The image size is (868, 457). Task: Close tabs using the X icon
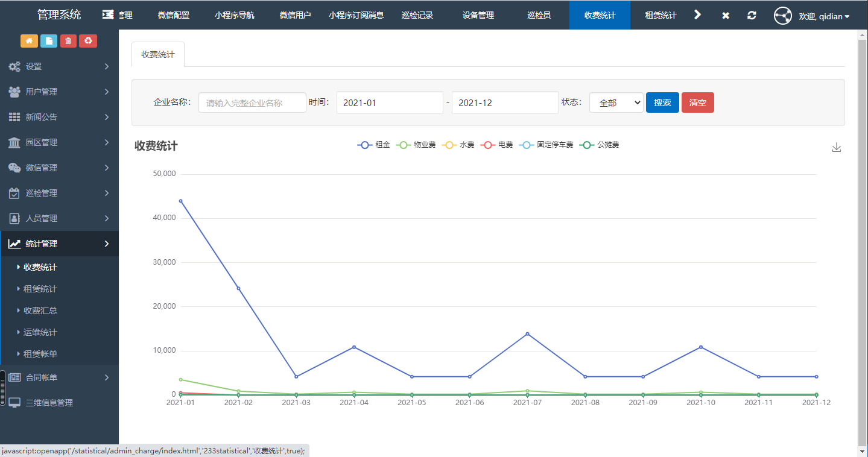coord(726,15)
